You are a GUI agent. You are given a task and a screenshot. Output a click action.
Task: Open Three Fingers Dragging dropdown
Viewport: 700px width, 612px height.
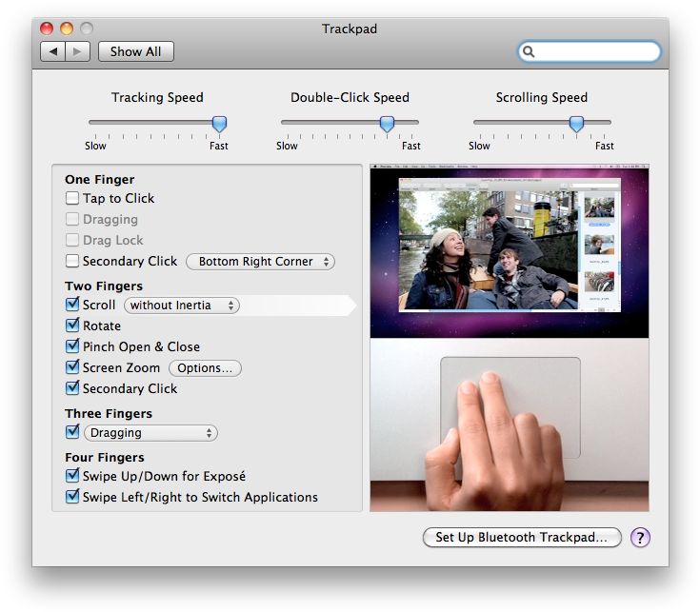150,433
